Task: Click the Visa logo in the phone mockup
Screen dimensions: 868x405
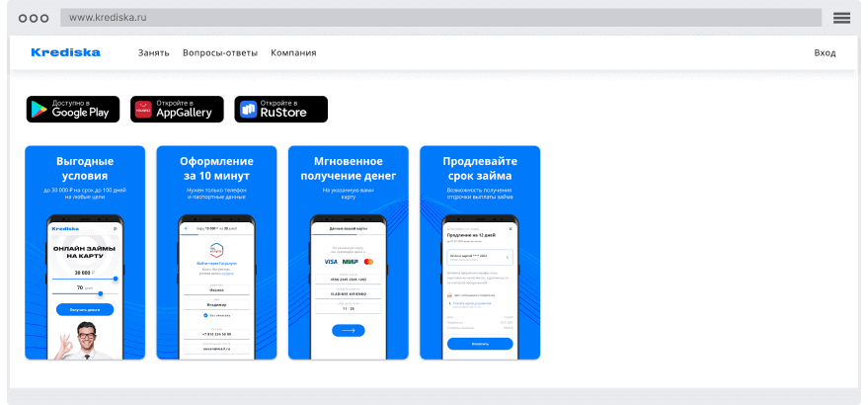Action: 331,262
